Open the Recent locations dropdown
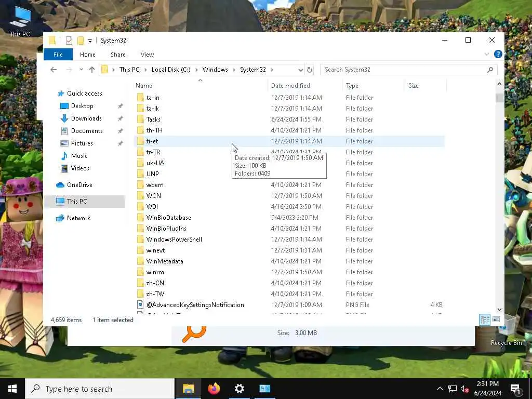This screenshot has height=399, width=532. (x=81, y=70)
